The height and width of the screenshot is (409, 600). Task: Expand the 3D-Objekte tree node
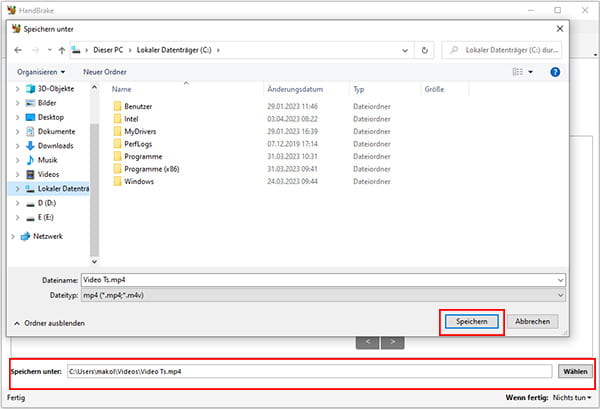click(x=19, y=89)
